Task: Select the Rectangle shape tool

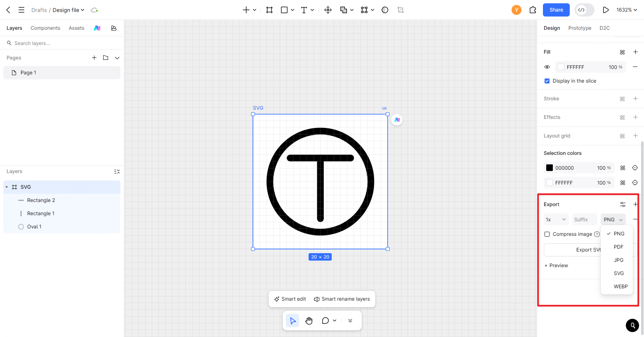Action: click(x=284, y=10)
